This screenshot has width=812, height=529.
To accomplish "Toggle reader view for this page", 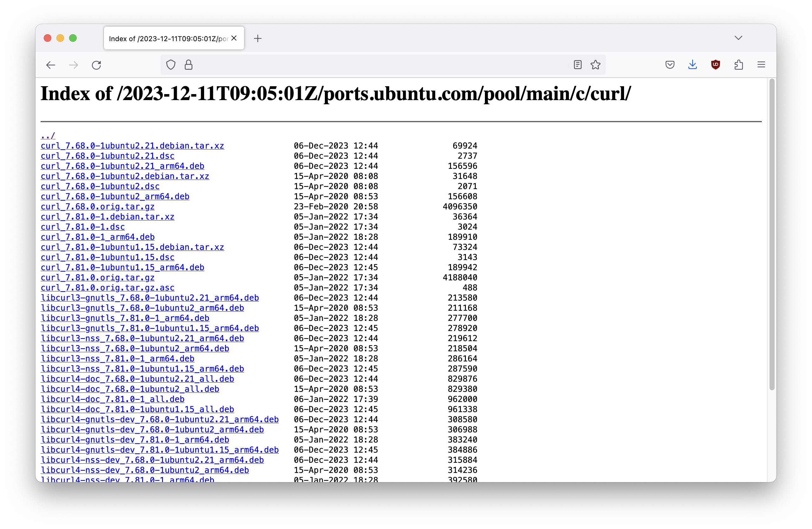I will tap(577, 65).
